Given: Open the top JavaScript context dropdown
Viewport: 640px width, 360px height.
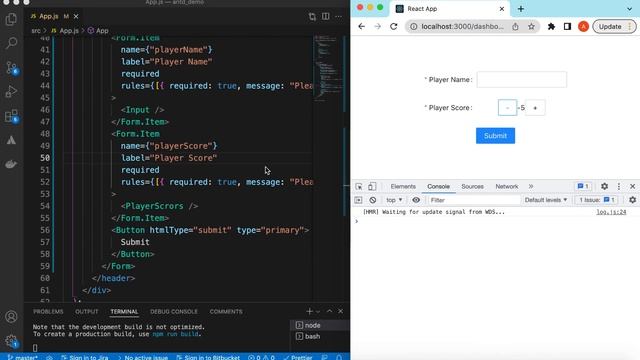Looking at the screenshot, I should click(394, 200).
